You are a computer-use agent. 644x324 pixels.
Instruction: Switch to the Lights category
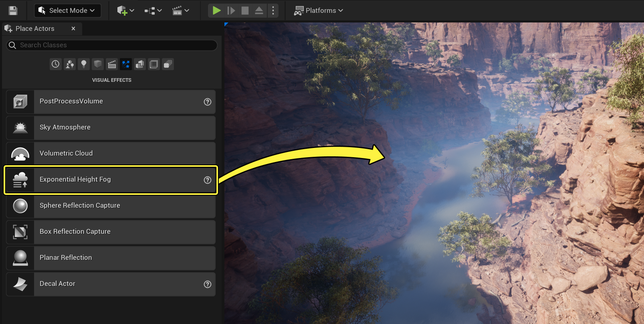(84, 64)
